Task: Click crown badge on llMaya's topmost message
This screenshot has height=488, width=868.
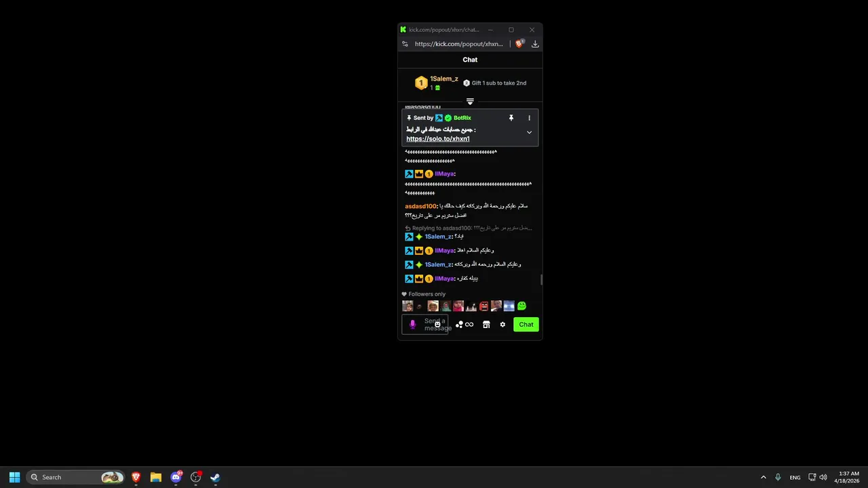Action: click(x=419, y=174)
